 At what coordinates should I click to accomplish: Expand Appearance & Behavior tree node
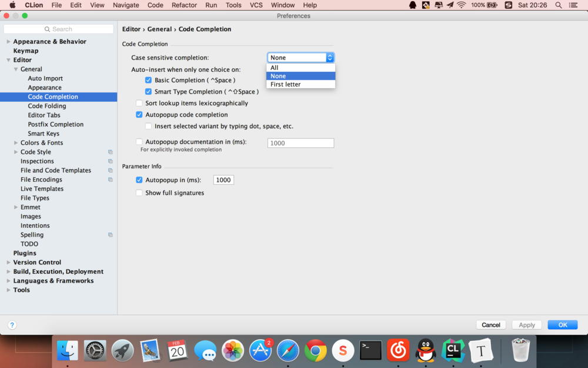coord(8,42)
